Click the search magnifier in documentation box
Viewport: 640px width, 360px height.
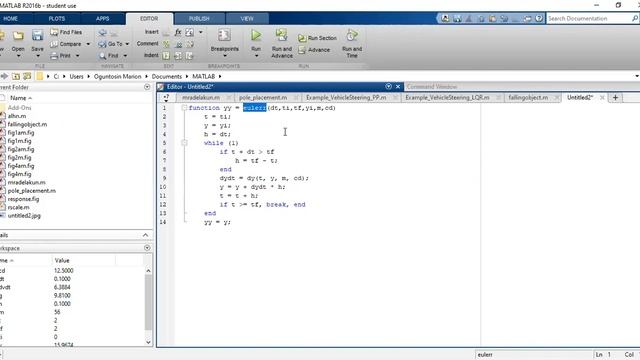click(635, 18)
